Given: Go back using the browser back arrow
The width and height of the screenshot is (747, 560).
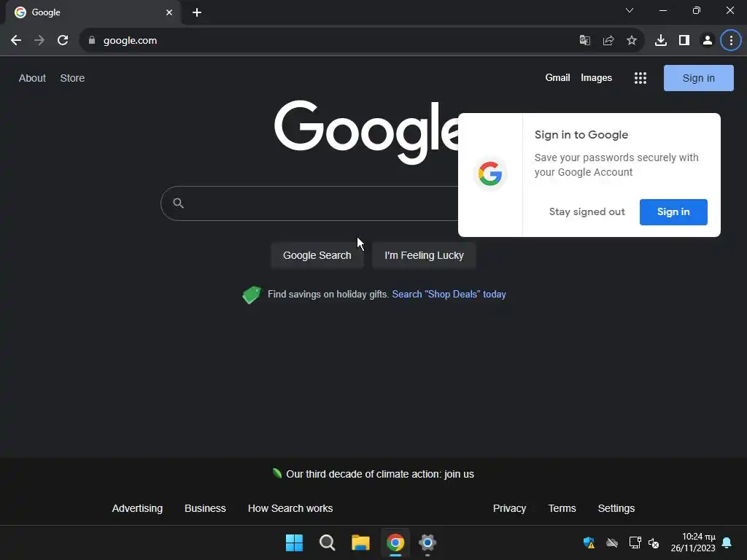Looking at the screenshot, I should click(x=16, y=41).
